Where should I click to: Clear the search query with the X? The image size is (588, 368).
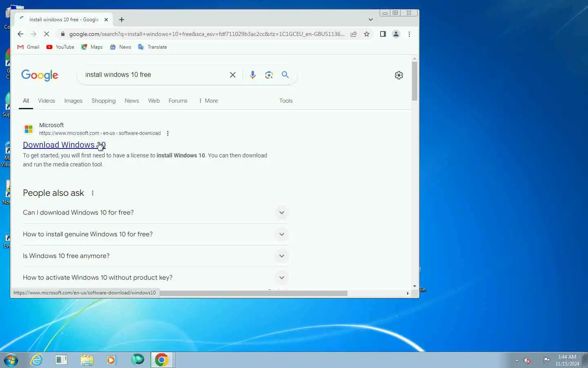(233, 75)
